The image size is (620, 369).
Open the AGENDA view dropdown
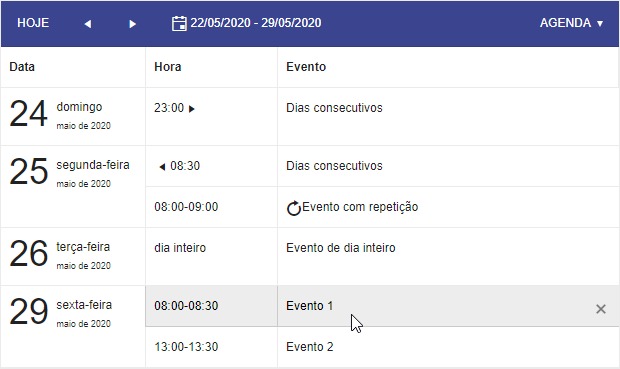pyautogui.click(x=571, y=23)
